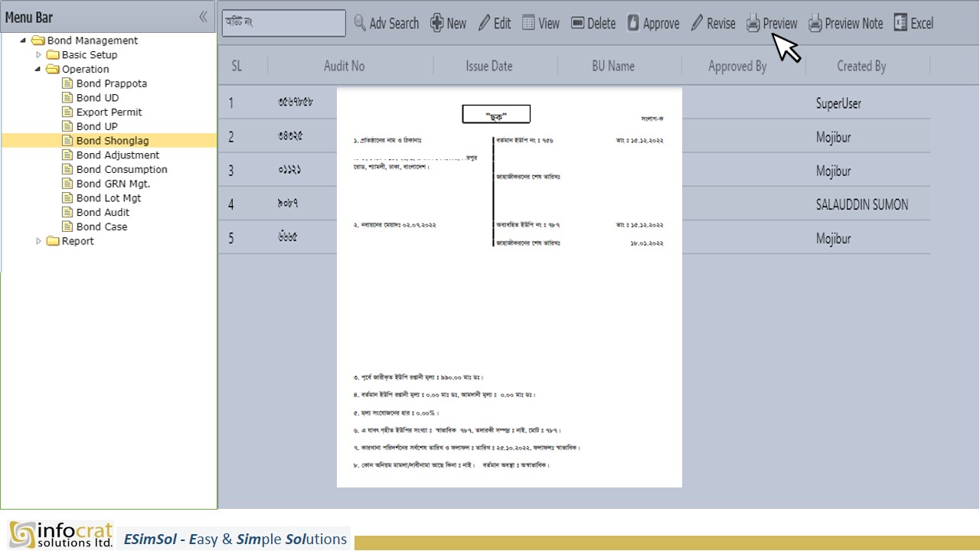This screenshot has width=980, height=551.
Task: Collapse the Bond Management tree node
Action: [x=23, y=41]
